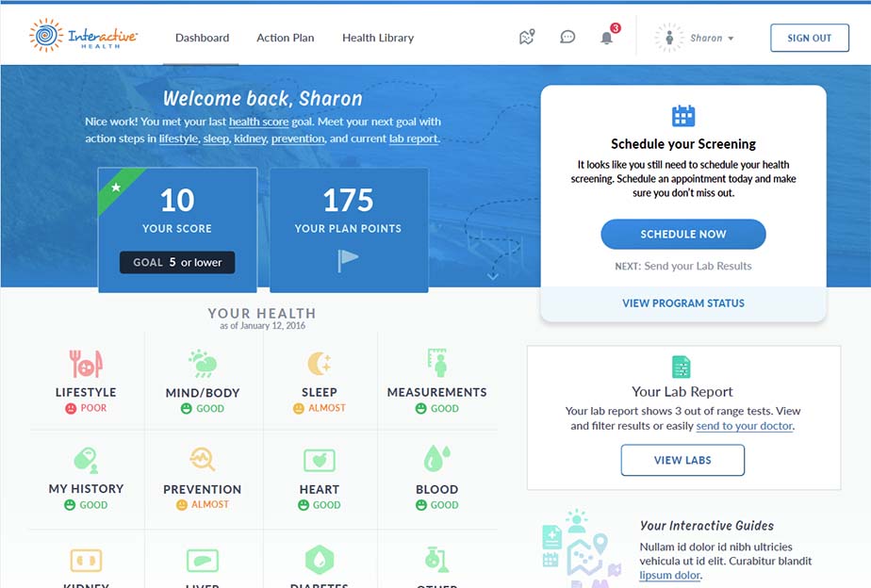
Task: Follow the 'send to your doctor' link
Action: pyautogui.click(x=745, y=426)
